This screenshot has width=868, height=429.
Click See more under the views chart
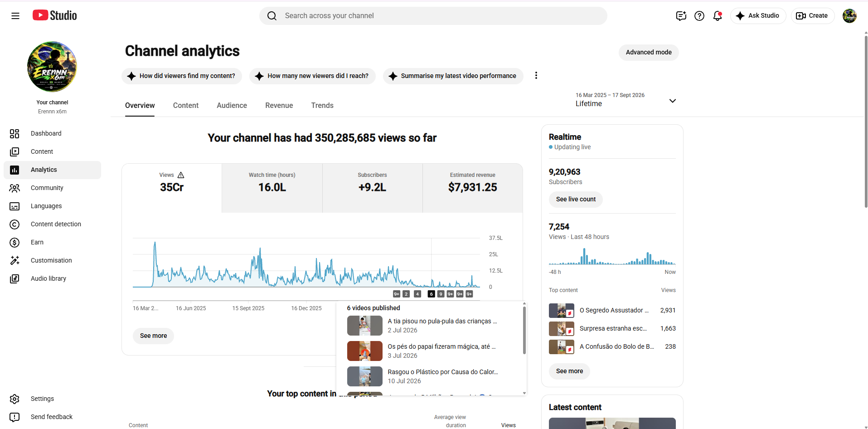coord(153,336)
